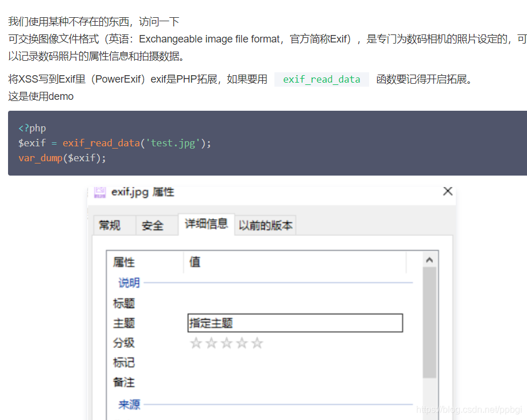Select the 安全 tab
Image resolution: width=527 pixels, height=420 pixels.
pos(154,225)
